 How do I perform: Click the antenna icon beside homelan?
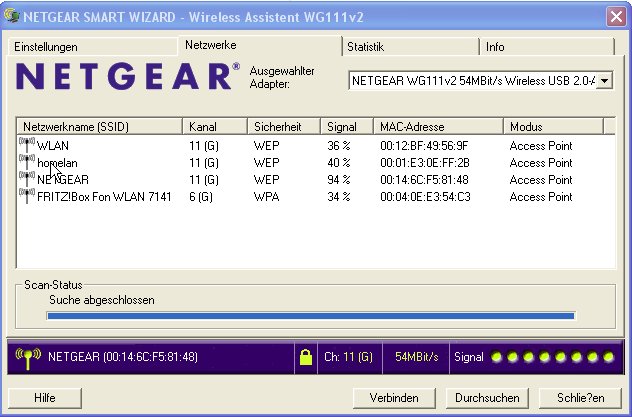pos(27,162)
